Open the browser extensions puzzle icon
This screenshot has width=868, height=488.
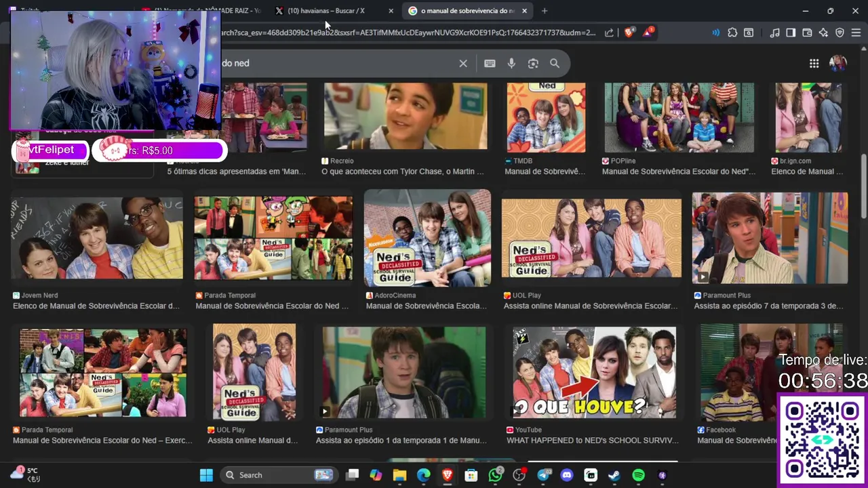pos(732,33)
